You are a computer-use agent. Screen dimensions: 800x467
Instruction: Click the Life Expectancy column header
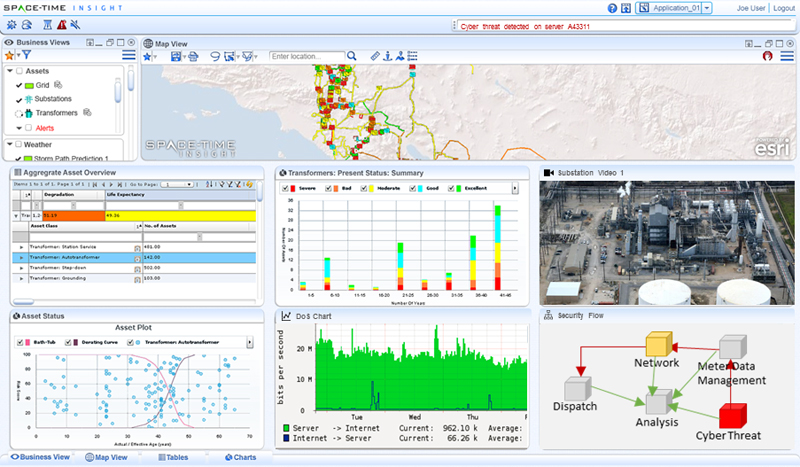(x=180, y=194)
